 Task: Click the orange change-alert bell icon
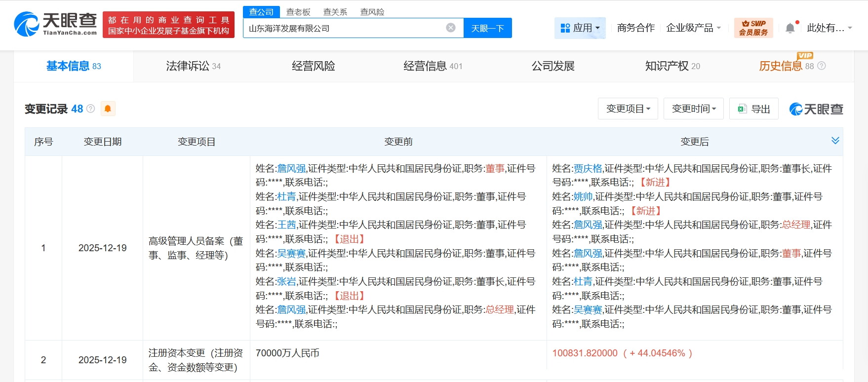click(x=108, y=109)
